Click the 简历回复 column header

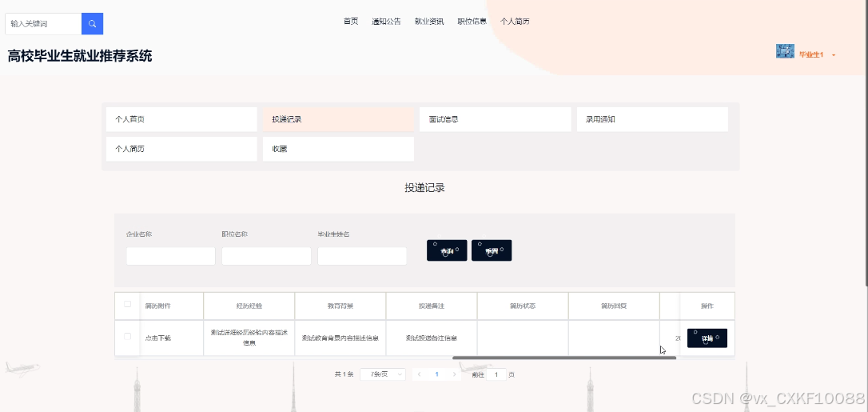click(614, 306)
